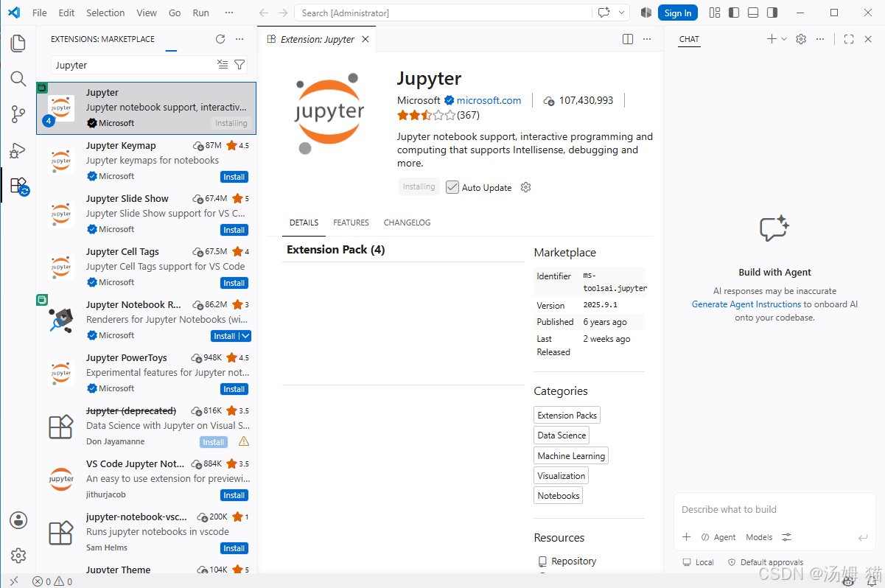Switch to the FEATURES tab
This screenshot has height=588, width=885.
351,223
